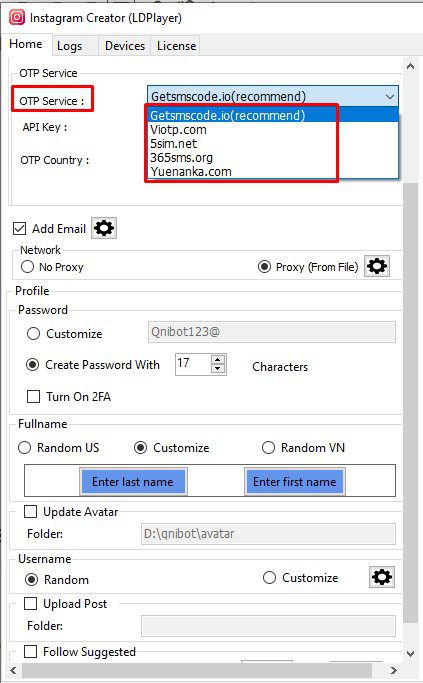
Task: Click the vertical scrollbar up arrow
Action: pos(410,66)
